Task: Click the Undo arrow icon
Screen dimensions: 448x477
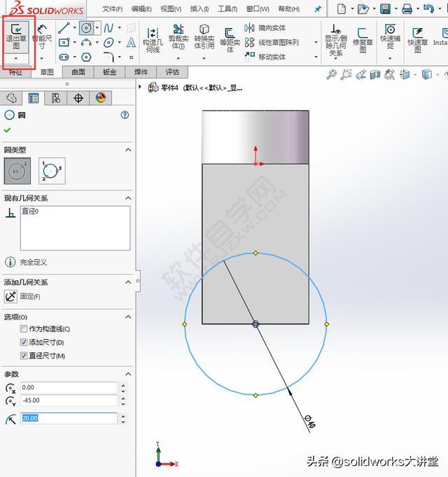Action: click(x=428, y=8)
